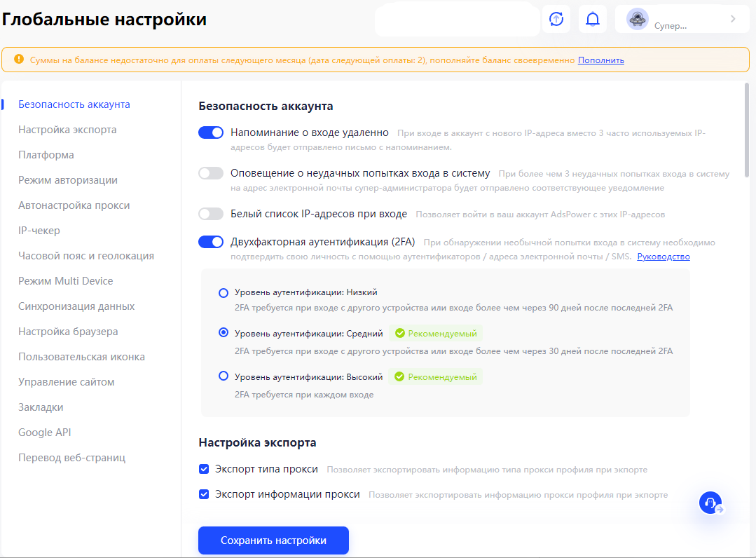Select authentication level Низкий radio button
This screenshot has height=558, width=756.
224,293
